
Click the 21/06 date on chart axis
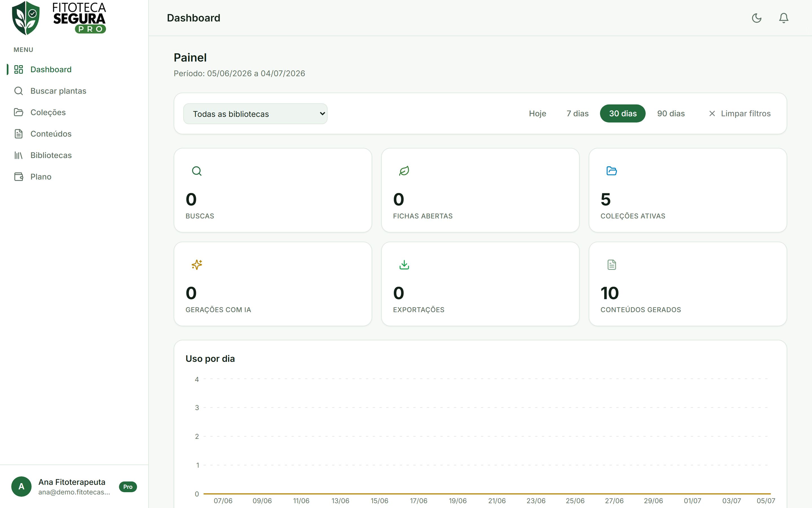(497, 501)
